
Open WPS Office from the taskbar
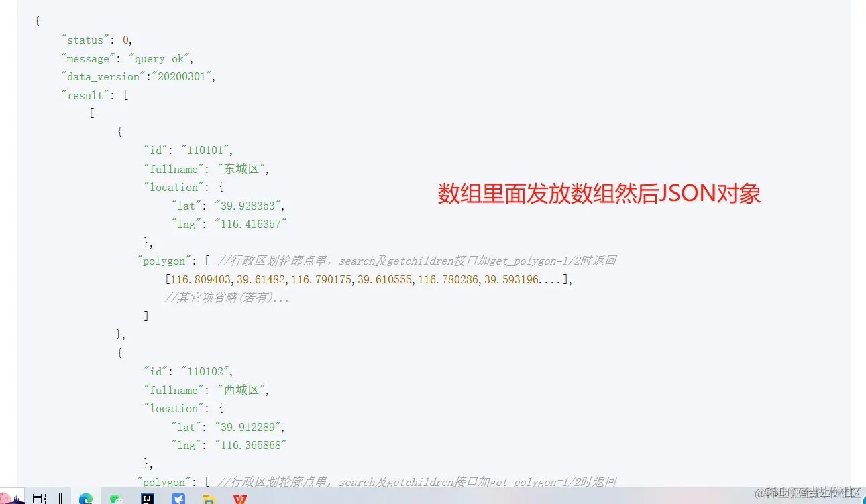pyautogui.click(x=240, y=498)
